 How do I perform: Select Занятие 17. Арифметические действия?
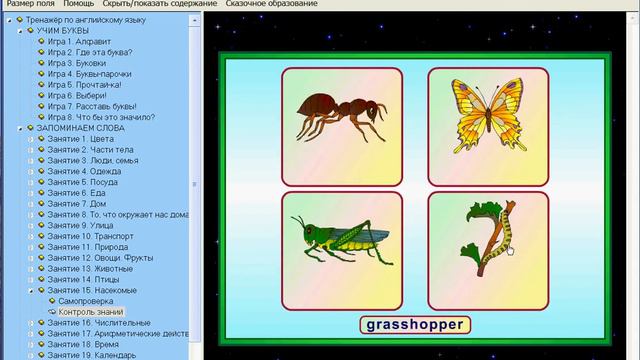[x=118, y=334]
